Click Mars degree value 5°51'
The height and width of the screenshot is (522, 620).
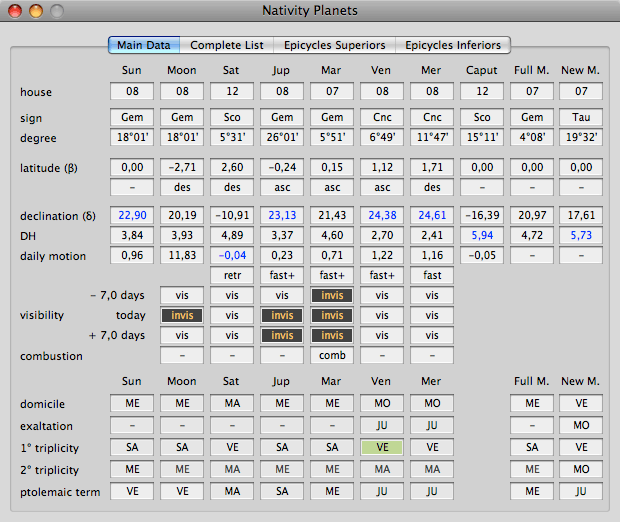[332, 137]
